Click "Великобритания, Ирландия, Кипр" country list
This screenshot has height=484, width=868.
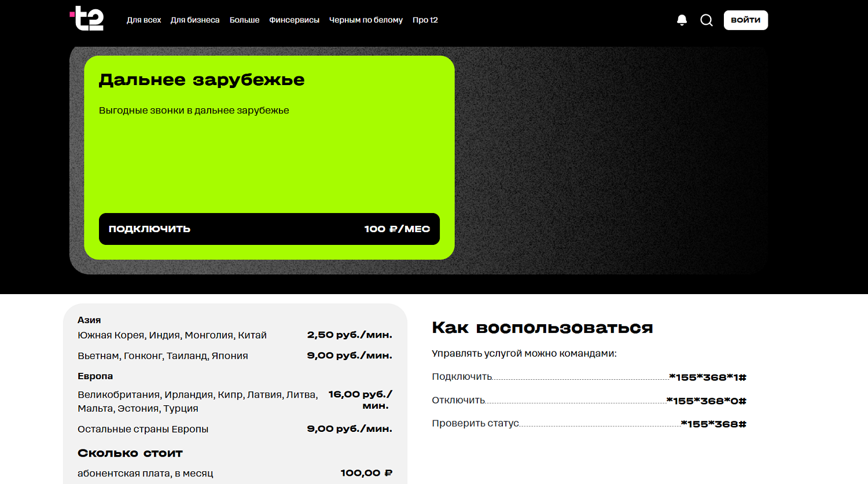198,401
